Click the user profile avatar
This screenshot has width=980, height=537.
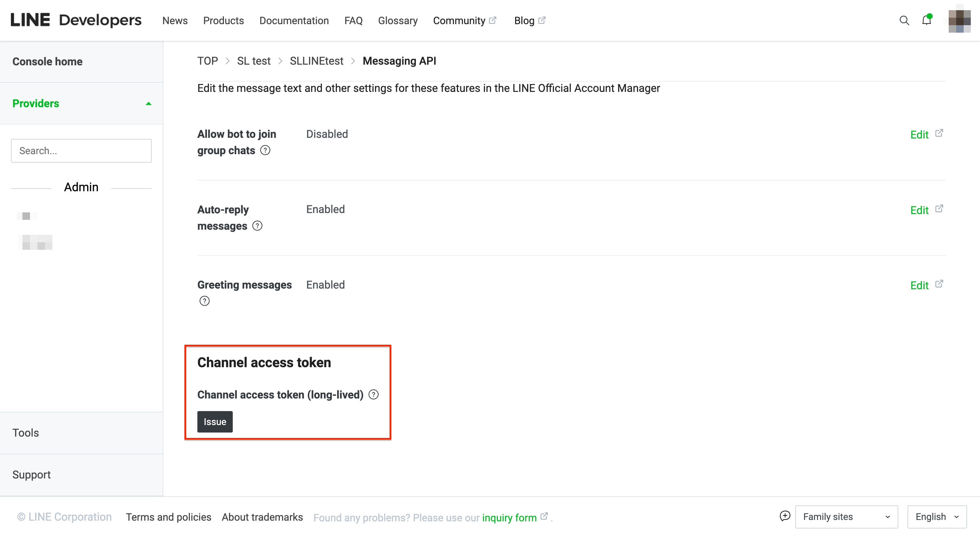[959, 21]
